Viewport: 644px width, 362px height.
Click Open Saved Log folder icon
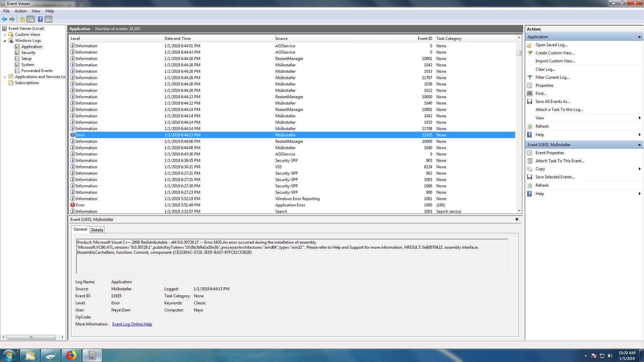(x=530, y=45)
